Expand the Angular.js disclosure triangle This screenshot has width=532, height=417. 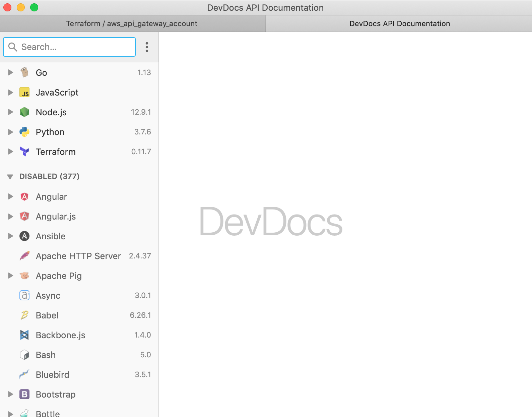pos(10,216)
